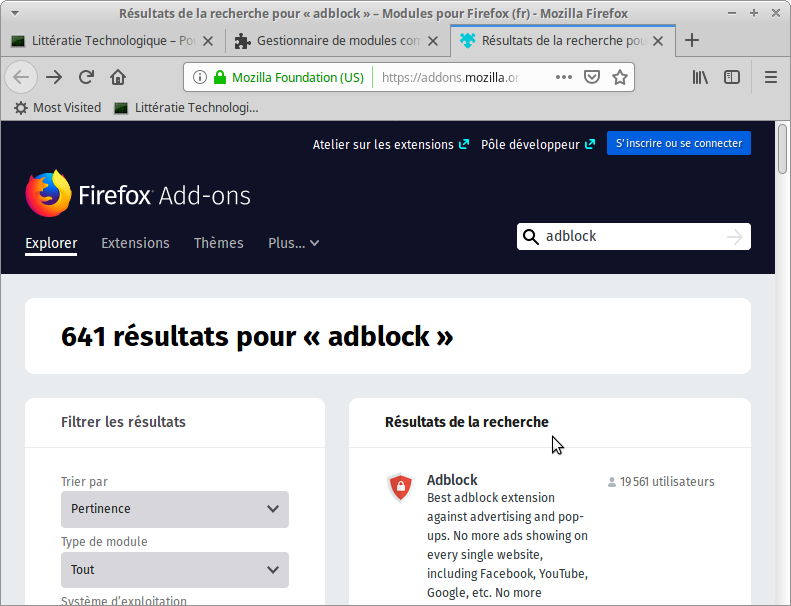Click the Forward navigation arrow

click(x=54, y=77)
